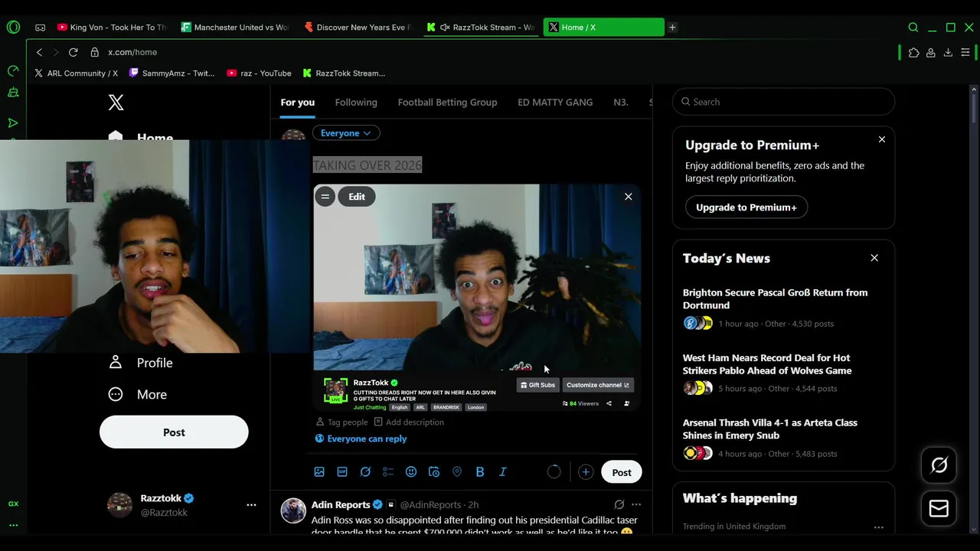The height and width of the screenshot is (551, 980).
Task: Add media with the image icon
Action: pos(319,472)
